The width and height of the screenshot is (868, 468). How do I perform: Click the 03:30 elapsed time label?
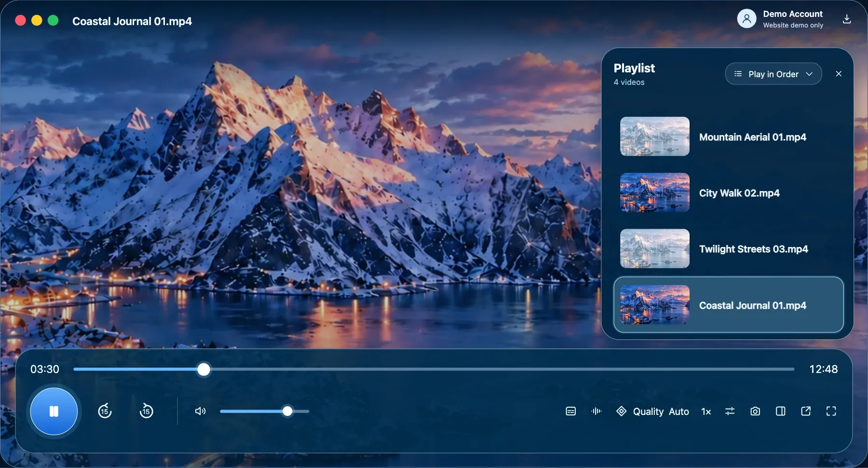tap(45, 369)
